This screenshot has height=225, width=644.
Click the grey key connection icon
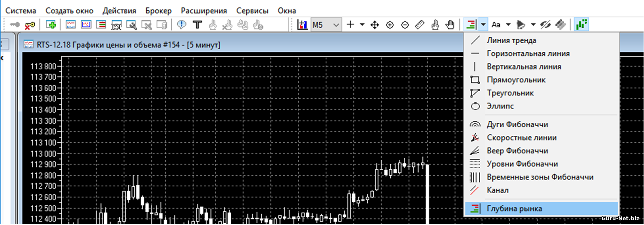pos(15,25)
